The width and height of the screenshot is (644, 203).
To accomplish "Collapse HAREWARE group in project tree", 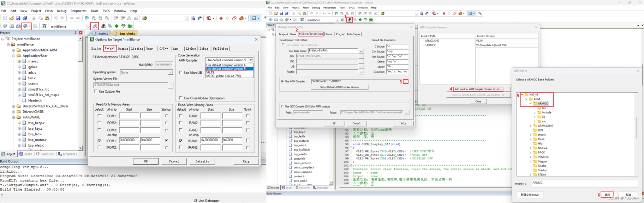I will pos(14,117).
